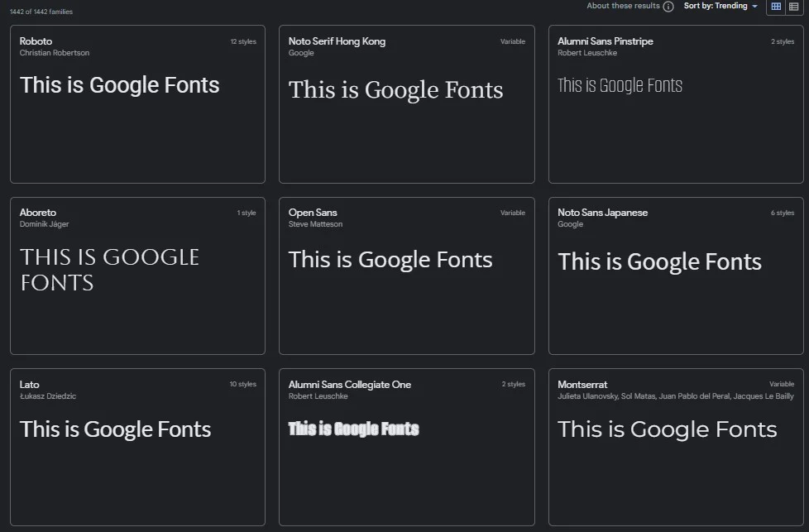Screen dimensions: 809x532
Task: Open the Noto Serif Hong Kong font title
Action: (x=337, y=41)
